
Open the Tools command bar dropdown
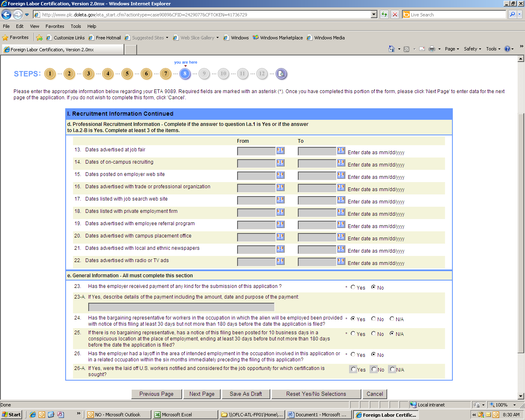[x=493, y=49]
